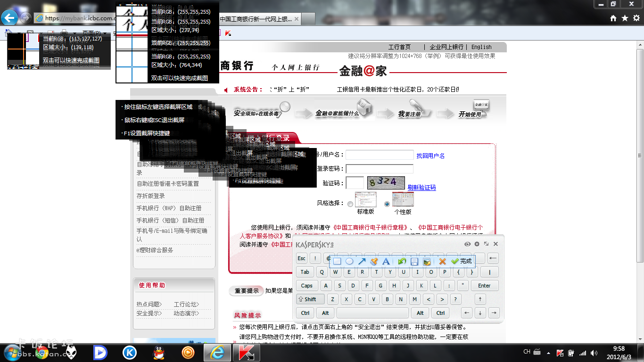Open the Windows Start button
The width and height of the screenshot is (644, 362).
coord(13,352)
